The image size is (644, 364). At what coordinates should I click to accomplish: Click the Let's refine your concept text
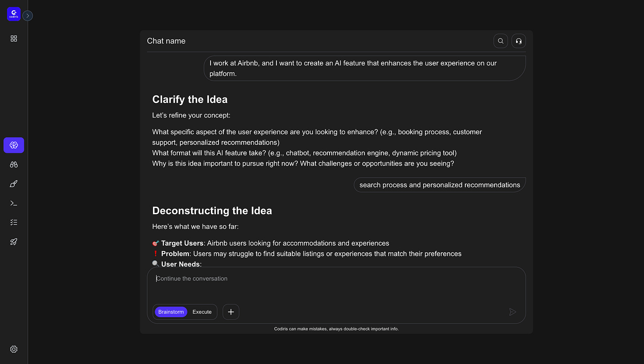click(x=192, y=115)
